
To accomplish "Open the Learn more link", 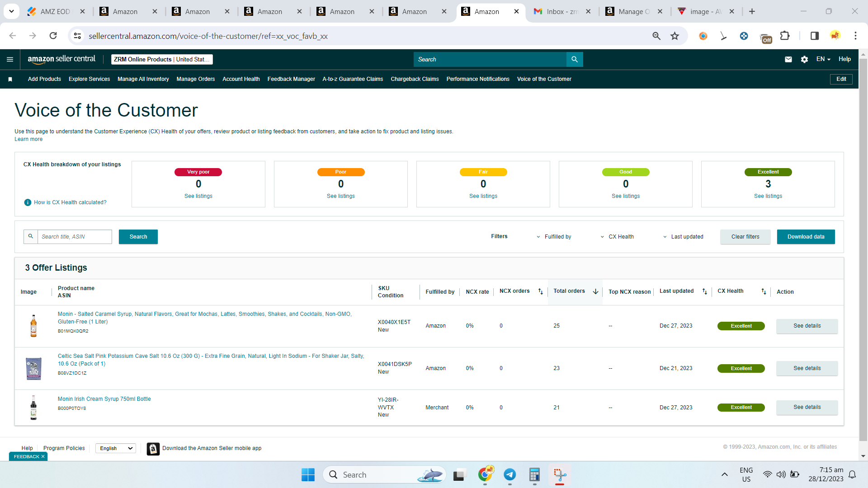I will (x=28, y=139).
